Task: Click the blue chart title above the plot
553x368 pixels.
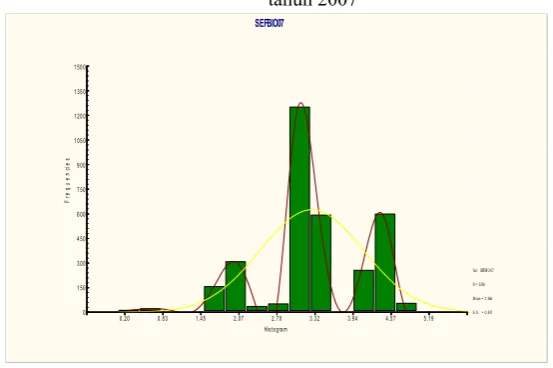Action: tap(269, 23)
